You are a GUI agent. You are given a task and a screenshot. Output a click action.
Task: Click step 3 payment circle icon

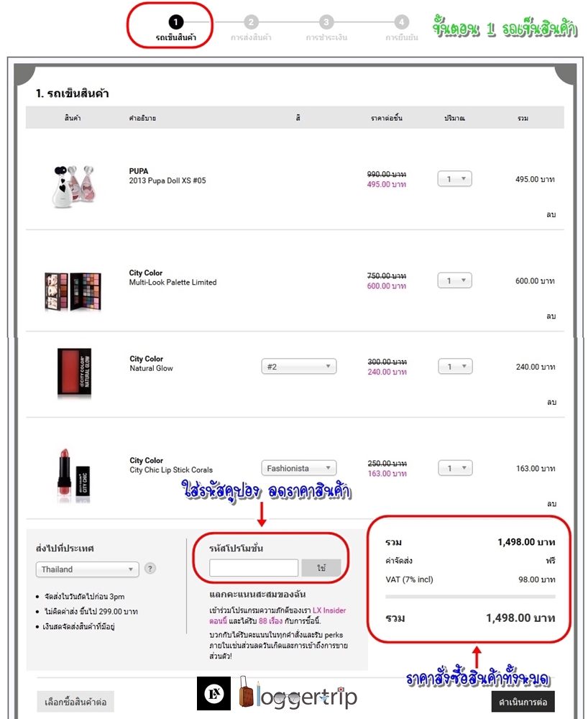[326, 22]
